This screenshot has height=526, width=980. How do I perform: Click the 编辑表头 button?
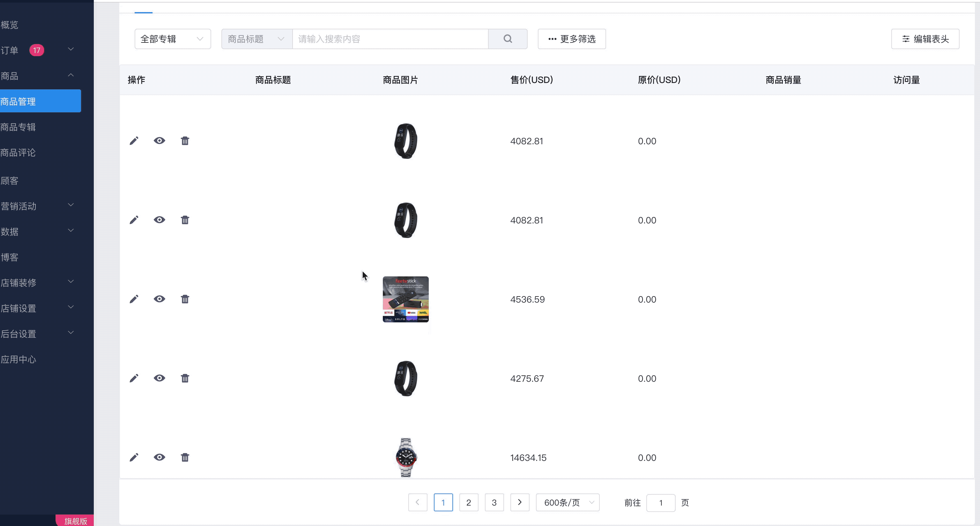pyautogui.click(x=925, y=39)
